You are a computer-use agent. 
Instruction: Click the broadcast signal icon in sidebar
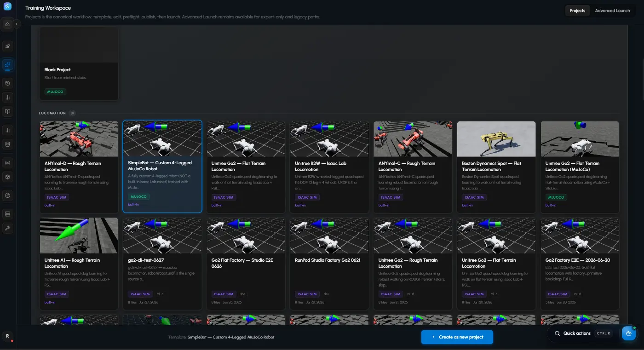tap(7, 163)
